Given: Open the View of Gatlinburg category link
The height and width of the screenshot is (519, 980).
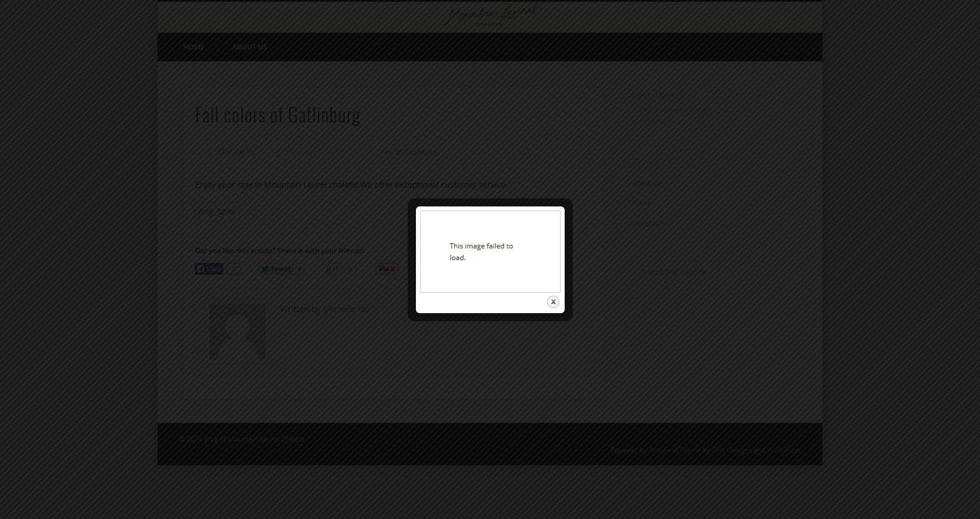Looking at the screenshot, I should (x=408, y=152).
